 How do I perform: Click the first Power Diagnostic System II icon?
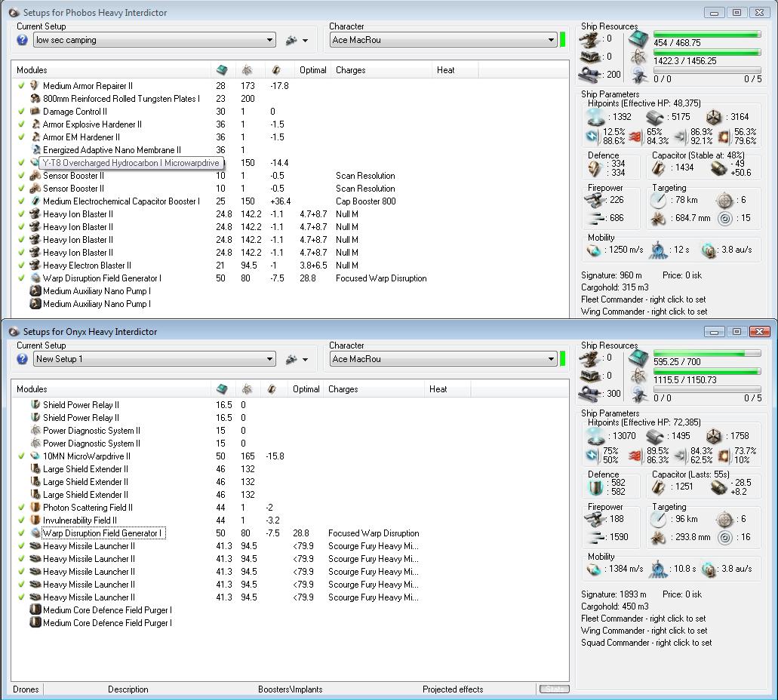tap(35, 430)
